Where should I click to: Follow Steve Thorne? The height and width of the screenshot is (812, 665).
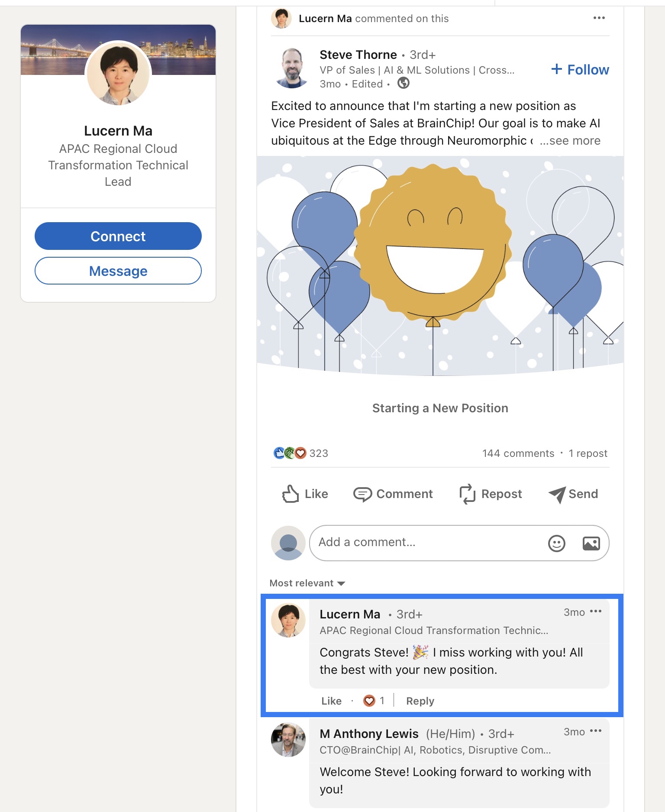(580, 69)
